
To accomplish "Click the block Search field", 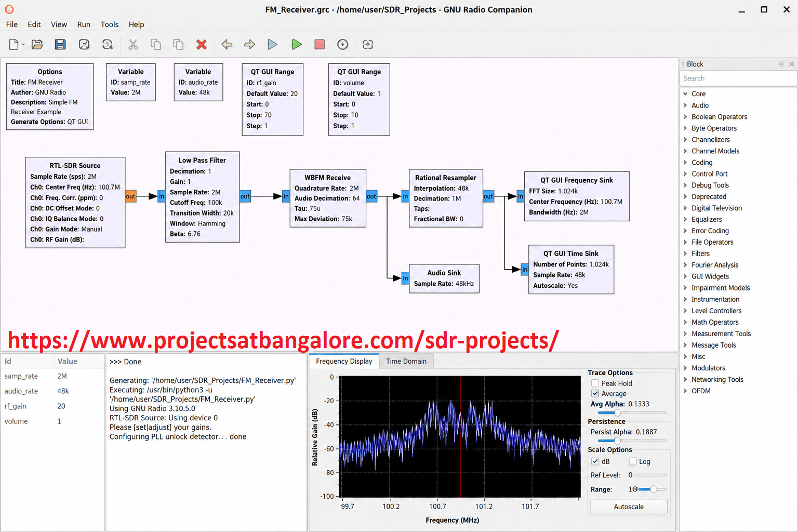I will tap(738, 78).
